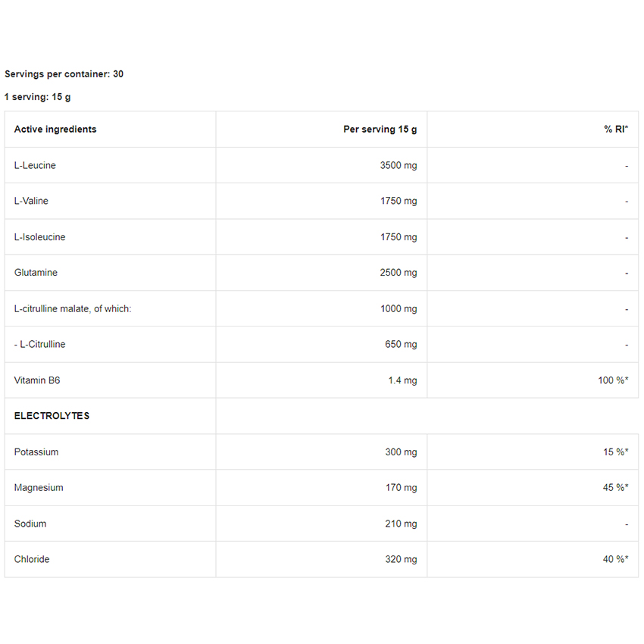Click the 2500 mg Glutamine amount
Viewport: 644px width, 644px height.
[x=398, y=273]
